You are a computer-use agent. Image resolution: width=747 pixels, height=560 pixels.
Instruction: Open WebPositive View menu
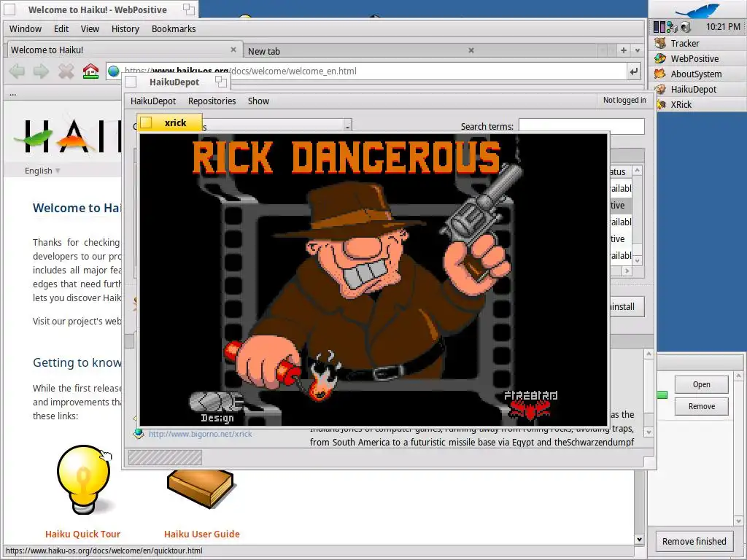coord(90,28)
